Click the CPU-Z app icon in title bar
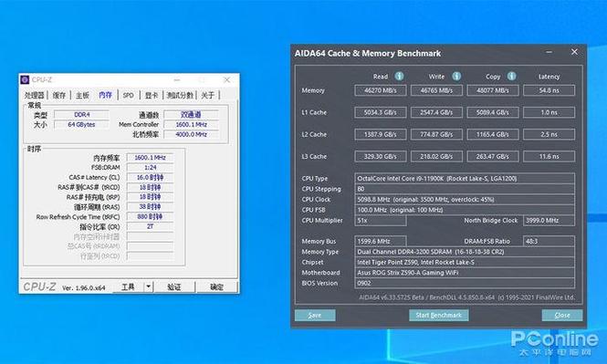This screenshot has width=607, height=364. click(x=25, y=79)
